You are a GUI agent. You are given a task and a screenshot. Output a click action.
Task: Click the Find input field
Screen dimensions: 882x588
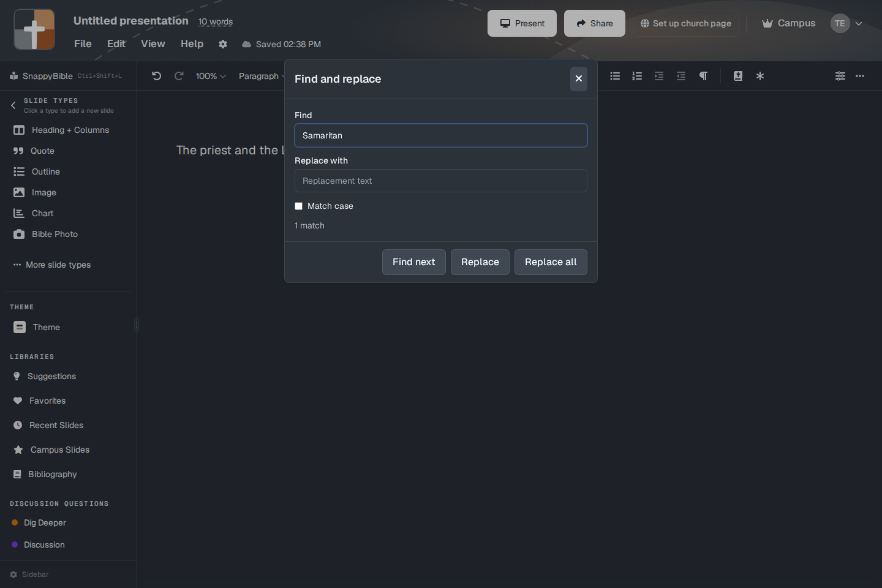(441, 135)
